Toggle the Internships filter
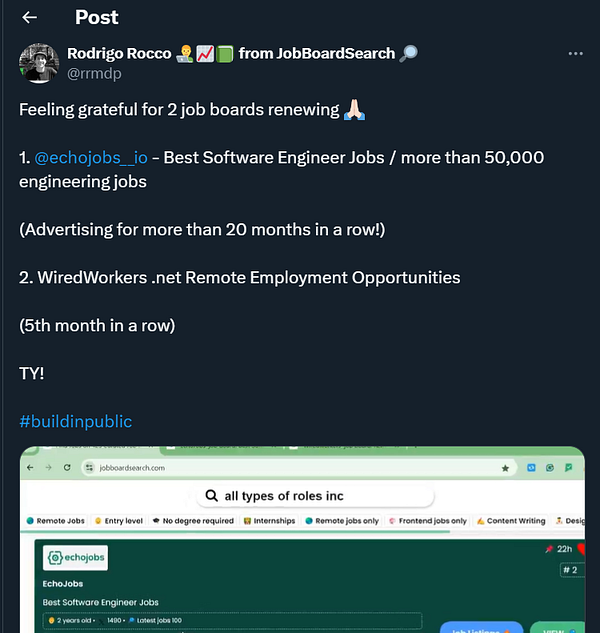Screen dimensions: 600x633 [x=270, y=521]
